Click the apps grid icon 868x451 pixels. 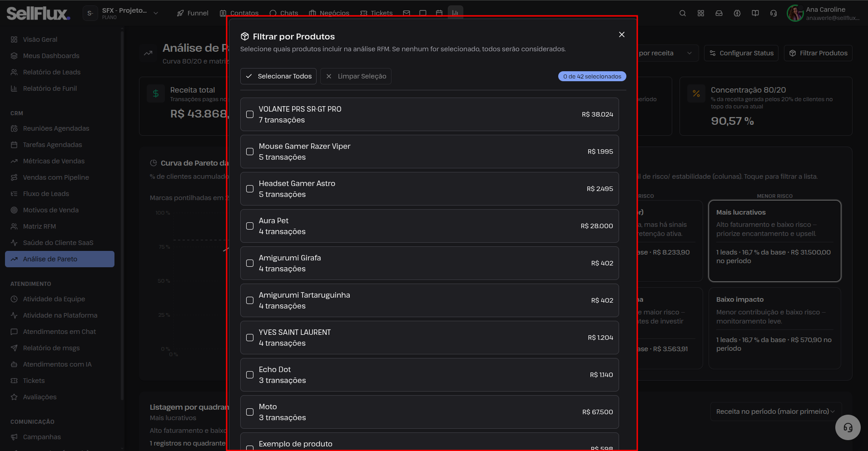tap(701, 13)
